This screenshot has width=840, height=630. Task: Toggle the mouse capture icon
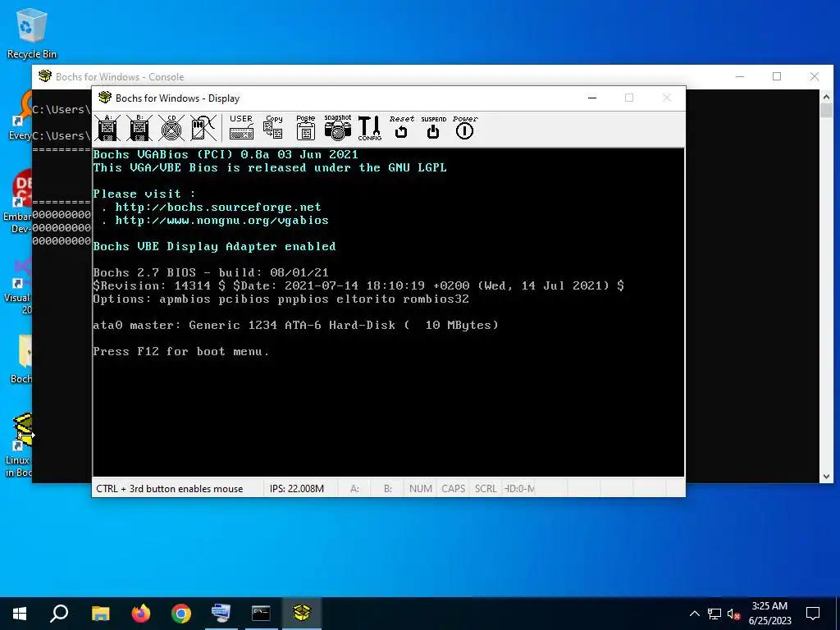coord(203,128)
